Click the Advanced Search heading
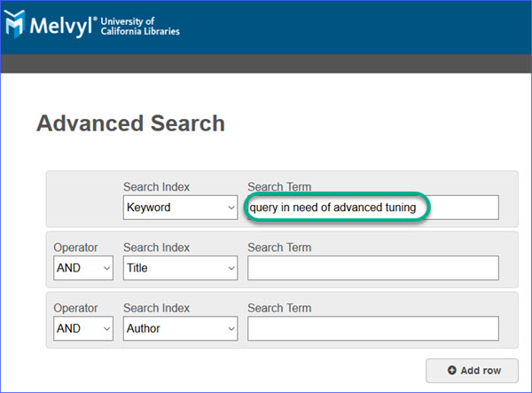Screen dimensions: 532x393 click(x=130, y=122)
